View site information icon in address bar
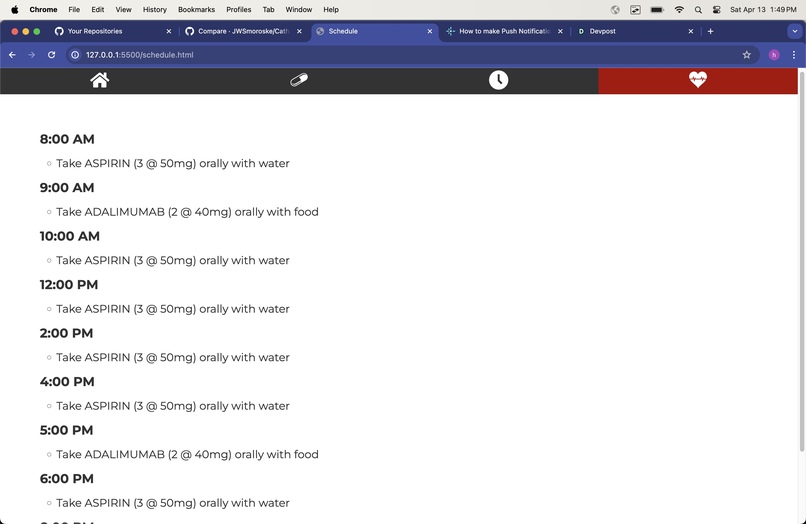The width and height of the screenshot is (806, 524). [x=75, y=55]
